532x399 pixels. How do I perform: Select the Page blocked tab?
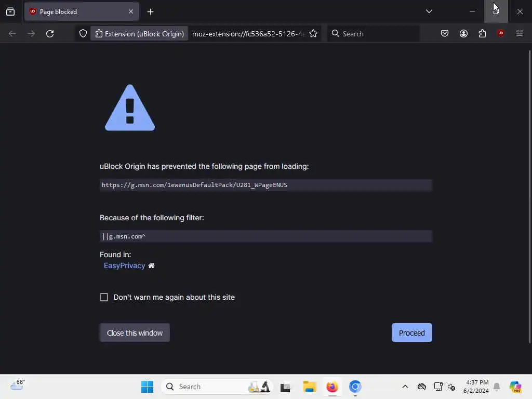coord(82,11)
